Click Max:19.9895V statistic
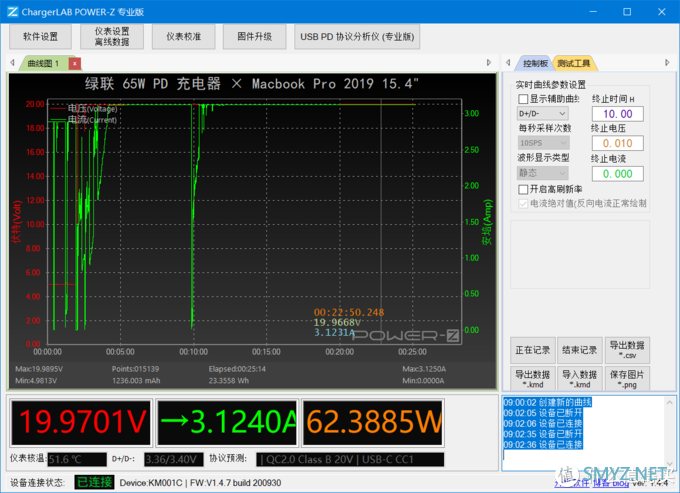The height and width of the screenshot is (493, 680). 39,369
